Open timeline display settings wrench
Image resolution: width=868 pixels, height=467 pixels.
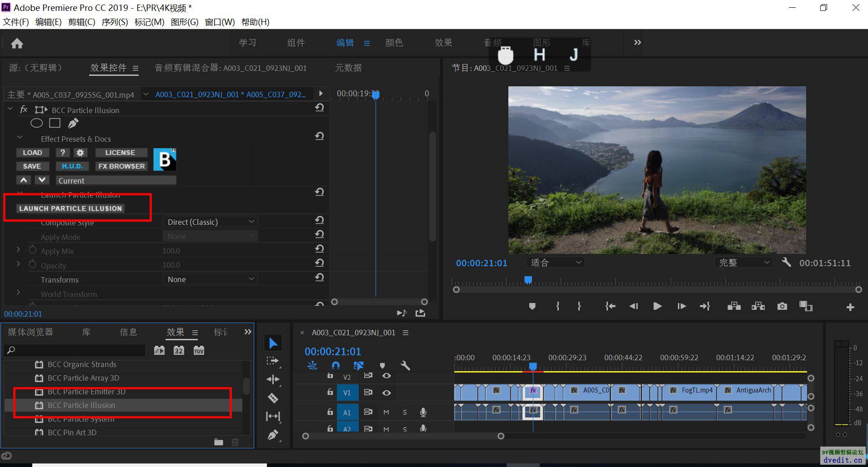point(405,365)
